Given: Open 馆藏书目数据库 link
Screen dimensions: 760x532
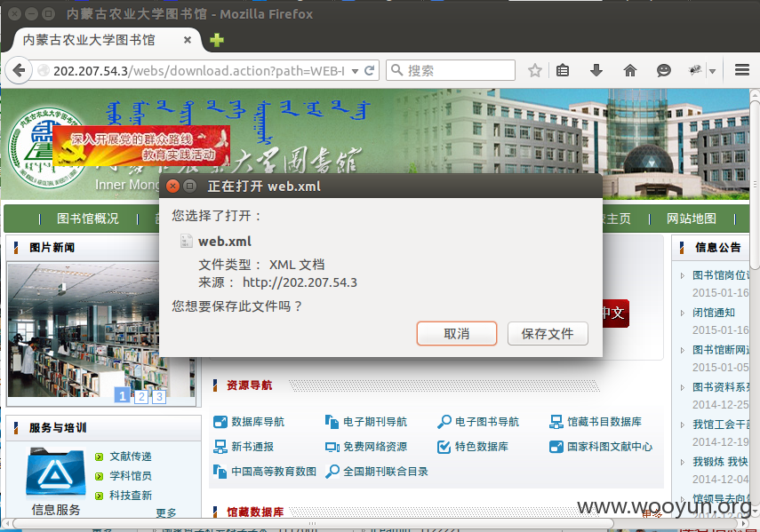Looking at the screenshot, I should [x=604, y=422].
